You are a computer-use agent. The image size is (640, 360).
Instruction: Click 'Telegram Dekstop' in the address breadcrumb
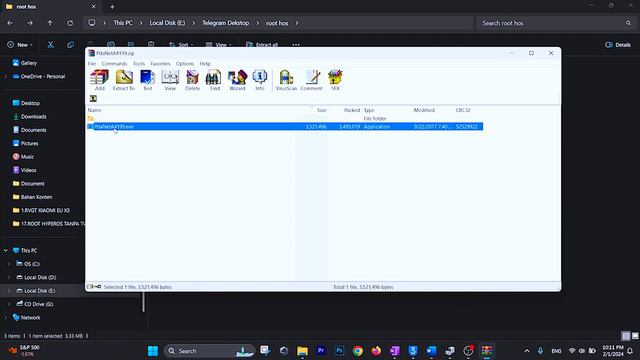pos(226,23)
